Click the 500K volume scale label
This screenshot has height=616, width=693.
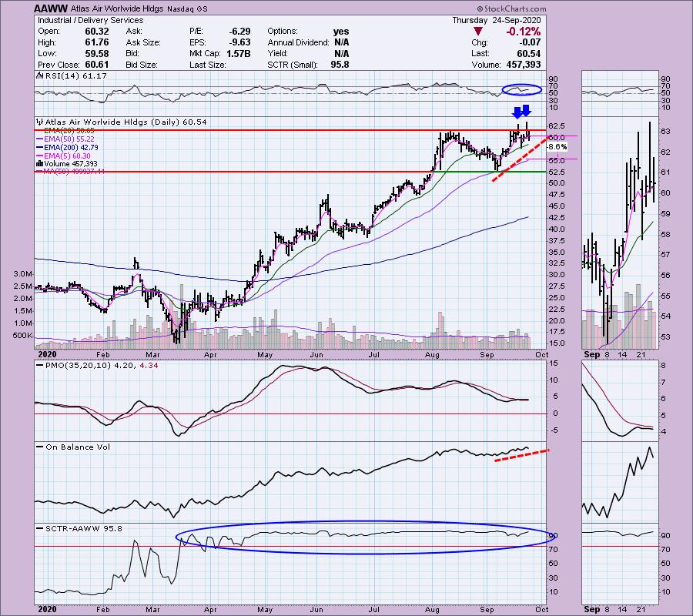click(23, 336)
